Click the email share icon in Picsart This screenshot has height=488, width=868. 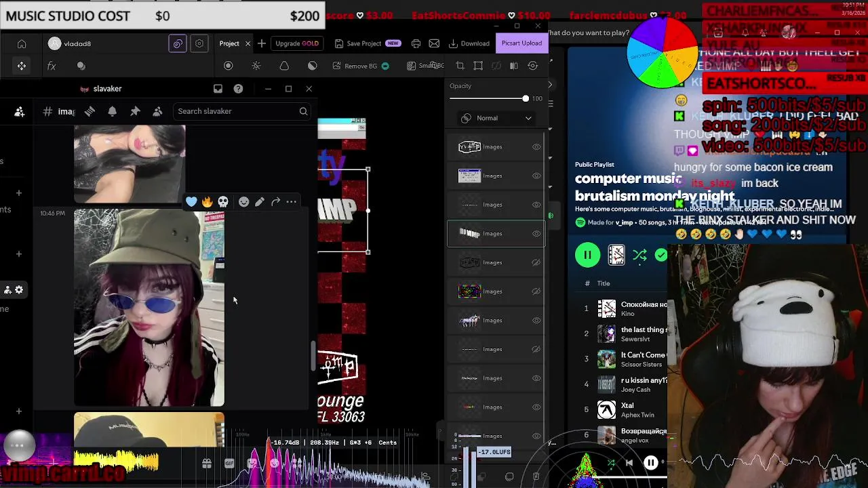pyautogui.click(x=434, y=43)
